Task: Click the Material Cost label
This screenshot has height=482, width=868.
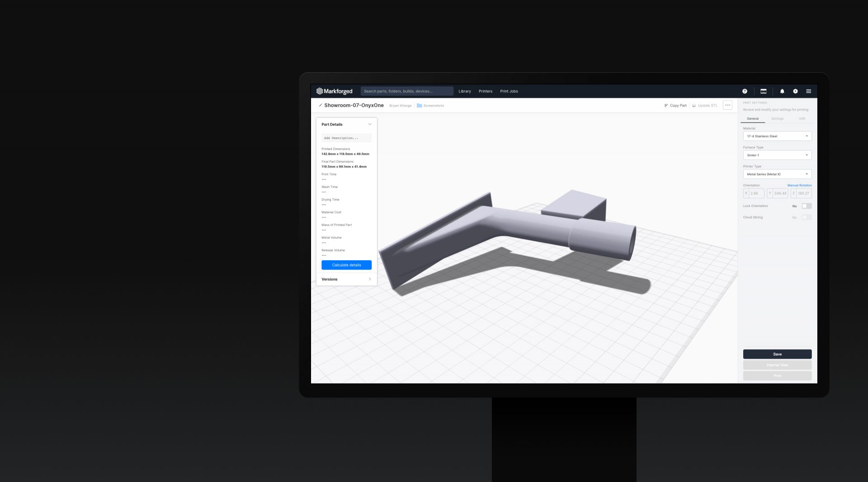Action: tap(331, 212)
